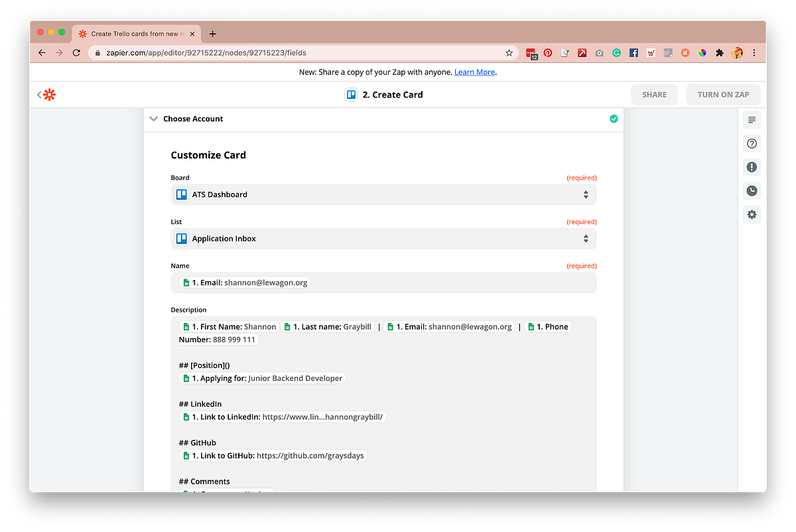Click the '## [Position]()' text in Description
796x532 pixels.
tap(204, 366)
